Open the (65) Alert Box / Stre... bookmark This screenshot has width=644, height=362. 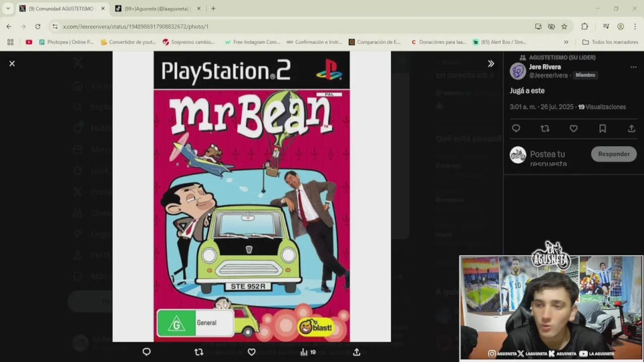pyautogui.click(x=500, y=42)
